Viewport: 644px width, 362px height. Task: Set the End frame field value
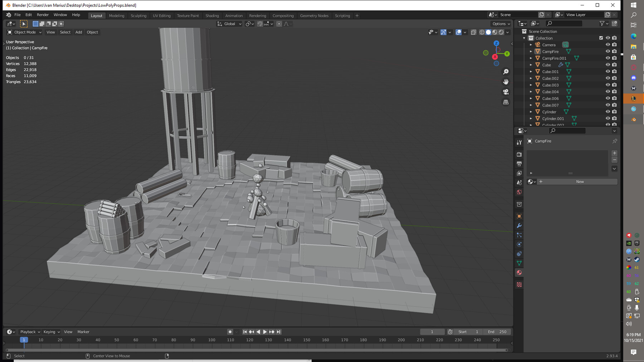coord(497,332)
